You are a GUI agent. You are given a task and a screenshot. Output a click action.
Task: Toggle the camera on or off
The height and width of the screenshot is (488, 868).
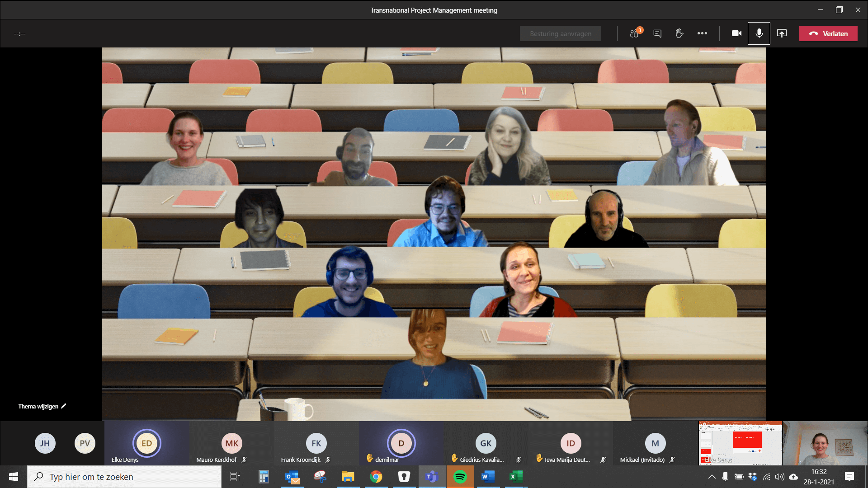[x=736, y=33]
